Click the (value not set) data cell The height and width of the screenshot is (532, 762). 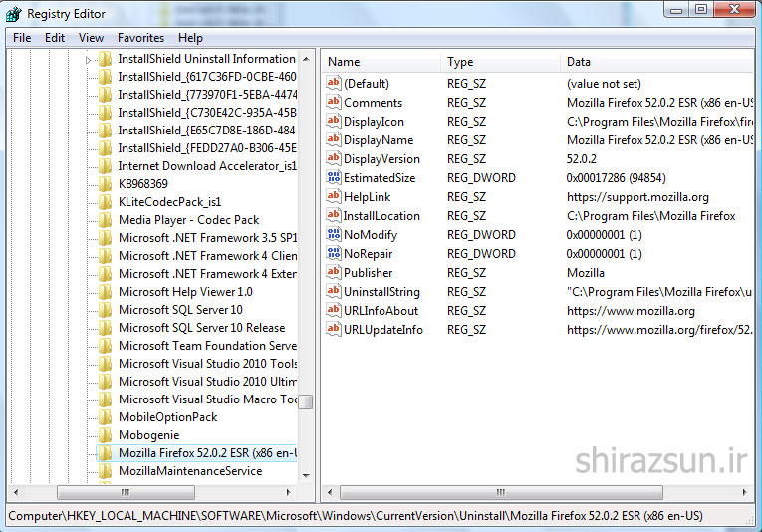(x=604, y=84)
